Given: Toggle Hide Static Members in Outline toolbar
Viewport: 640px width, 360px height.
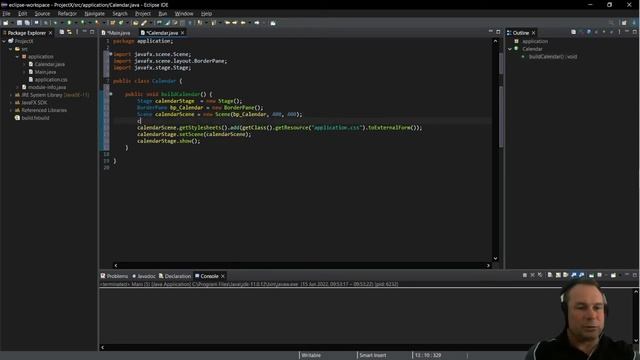Looking at the screenshot, I should pyautogui.click(x=596, y=32).
